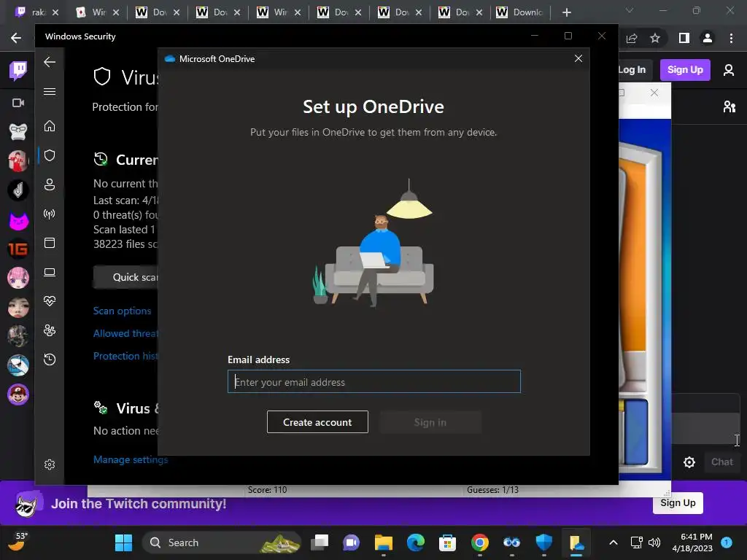Open the tab search dropdown chevron
This screenshot has height=560, width=747.
click(630, 10)
